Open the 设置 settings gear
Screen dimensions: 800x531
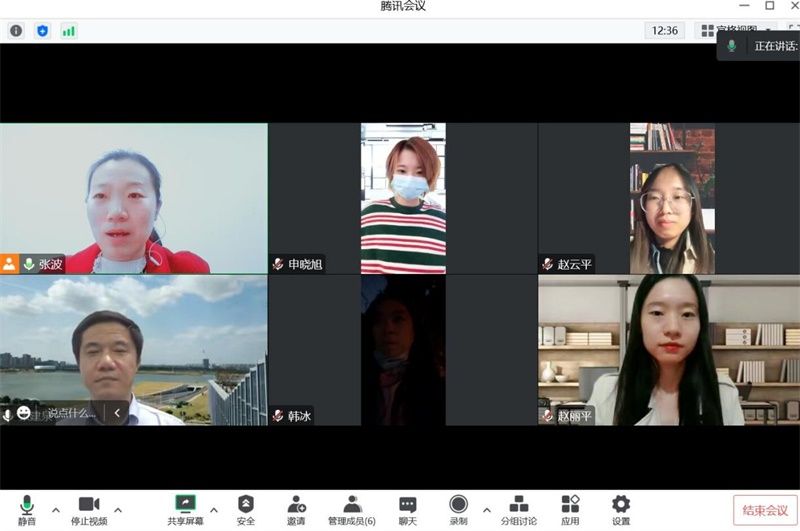(621, 509)
